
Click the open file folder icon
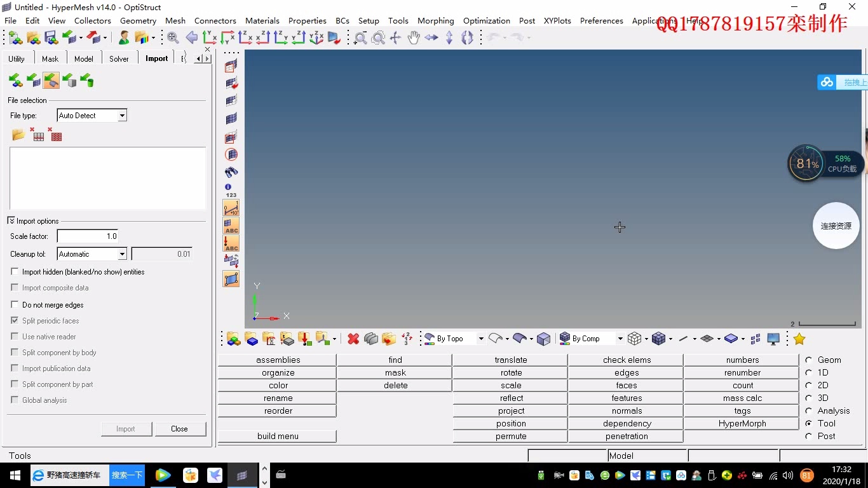click(18, 135)
